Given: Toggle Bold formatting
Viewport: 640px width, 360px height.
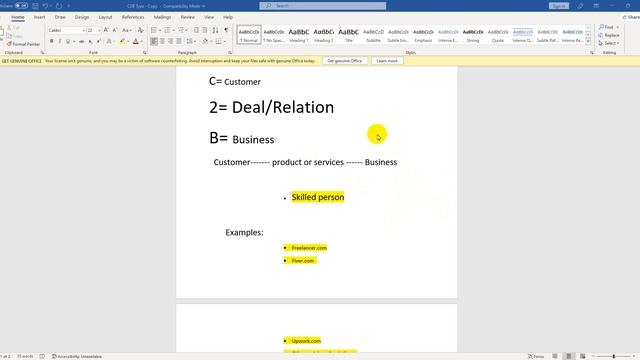Looking at the screenshot, I should tap(51, 41).
